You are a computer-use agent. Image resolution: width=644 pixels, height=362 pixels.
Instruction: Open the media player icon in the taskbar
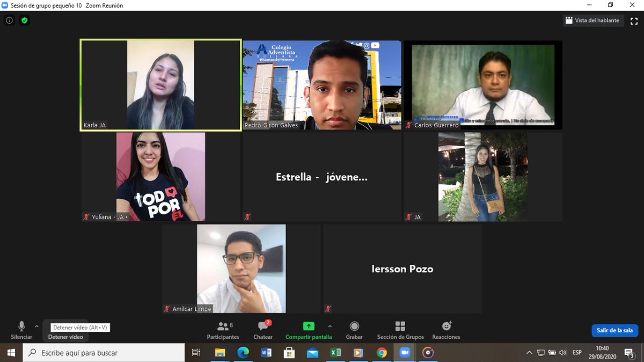click(358, 353)
